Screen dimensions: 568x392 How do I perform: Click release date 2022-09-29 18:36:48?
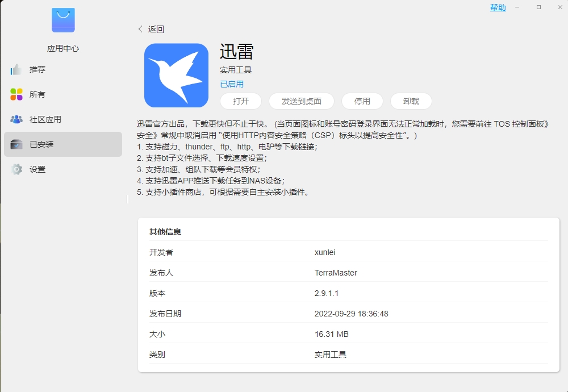pos(352,314)
